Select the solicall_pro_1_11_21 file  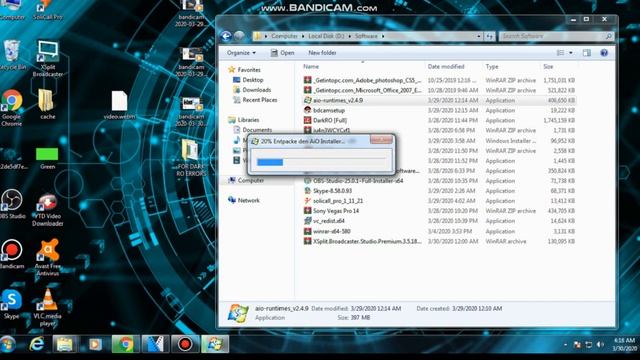(x=439, y=201)
